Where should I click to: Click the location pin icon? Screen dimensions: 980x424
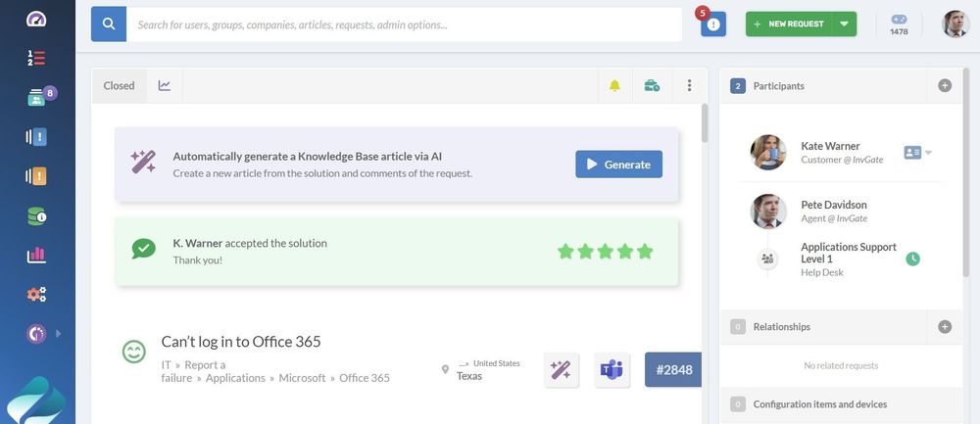click(x=445, y=370)
